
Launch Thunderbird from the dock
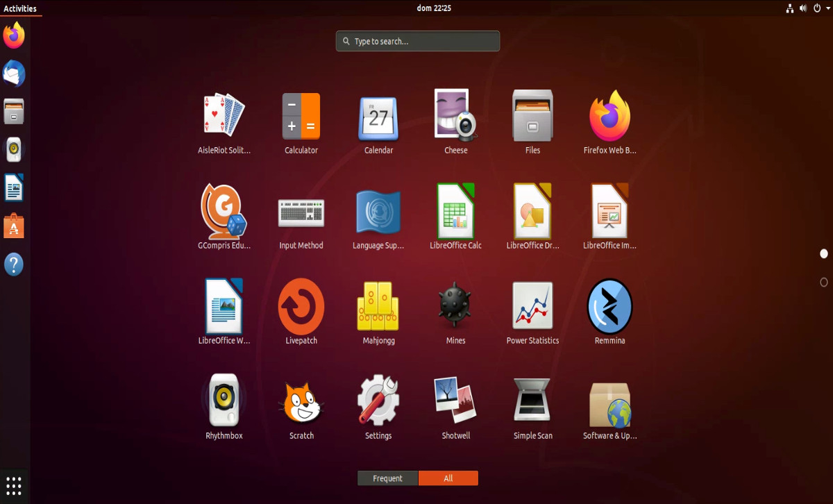(14, 73)
